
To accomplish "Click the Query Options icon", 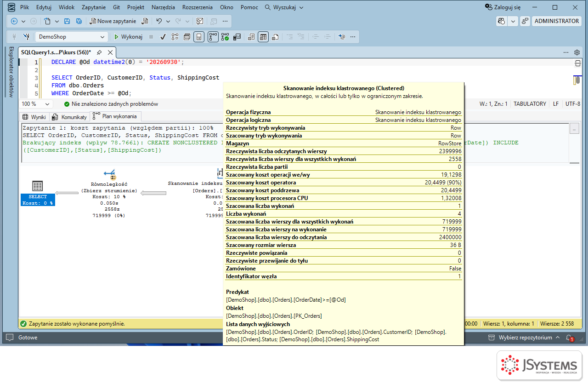I will pos(187,37).
